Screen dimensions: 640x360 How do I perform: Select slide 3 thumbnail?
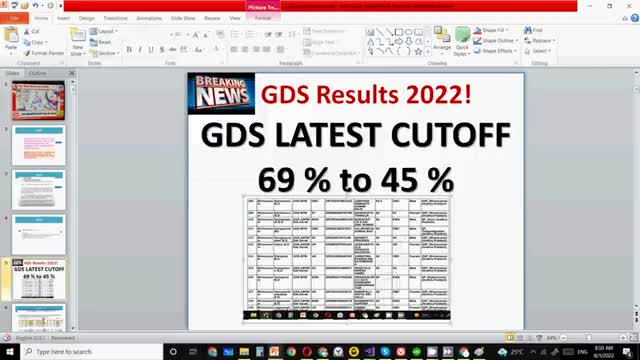tap(38, 190)
